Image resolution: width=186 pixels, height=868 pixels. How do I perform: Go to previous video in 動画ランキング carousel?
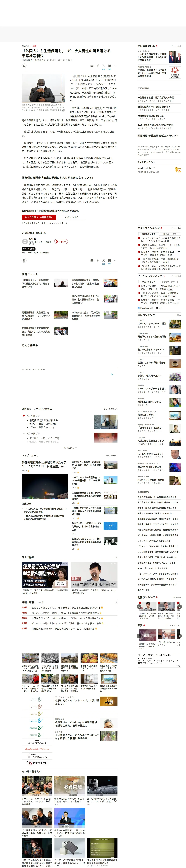pos(139,607)
